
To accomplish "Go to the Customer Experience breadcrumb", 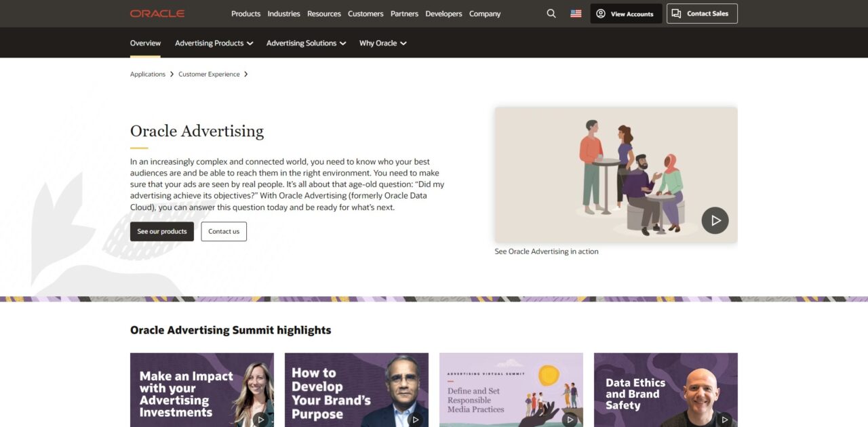I will (209, 74).
